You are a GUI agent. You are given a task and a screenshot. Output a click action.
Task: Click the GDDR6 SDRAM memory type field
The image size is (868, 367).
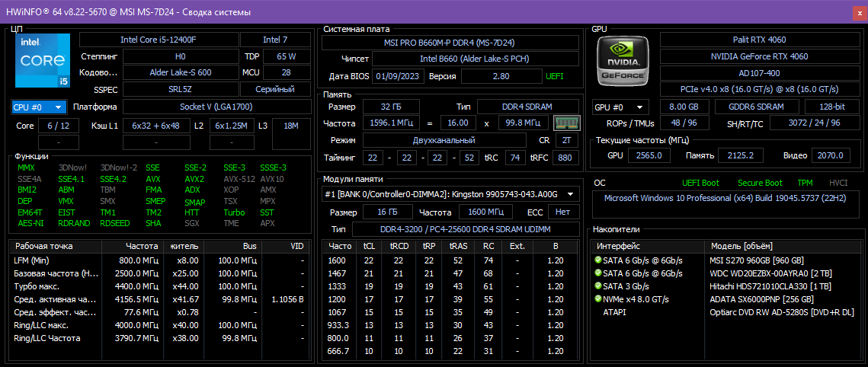click(757, 107)
